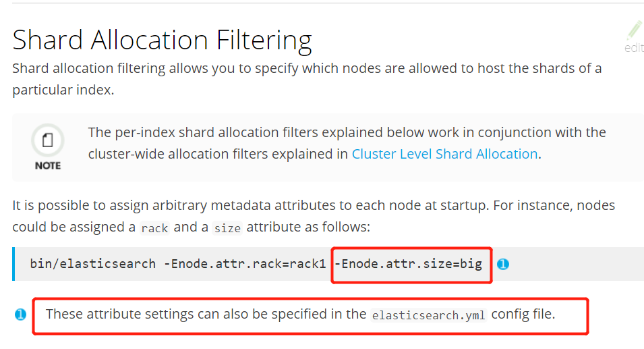Click the bold NOTE label
The width and height of the screenshot is (644, 349).
48,165
